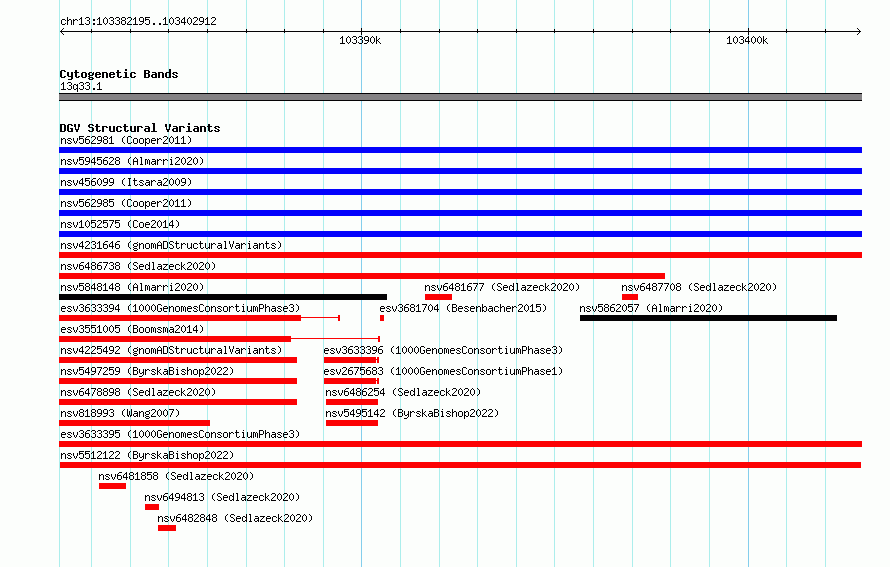Click the red bar under esv3633395

coord(460,444)
